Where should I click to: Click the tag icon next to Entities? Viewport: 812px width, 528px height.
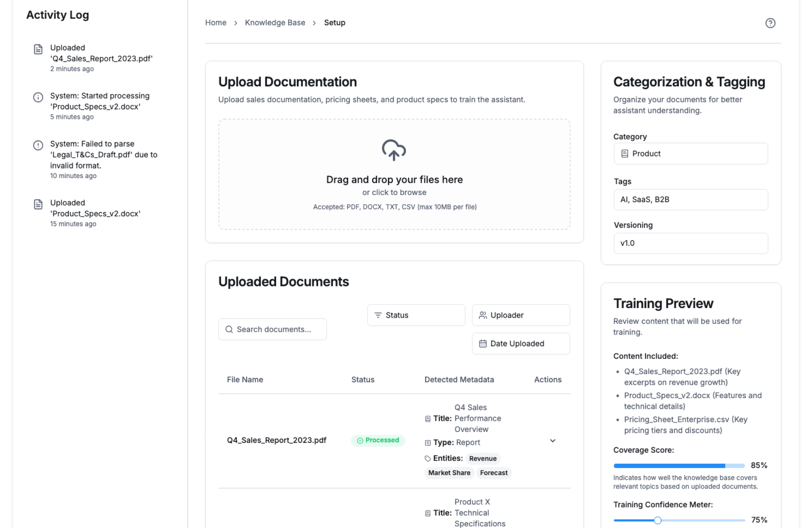428,459
